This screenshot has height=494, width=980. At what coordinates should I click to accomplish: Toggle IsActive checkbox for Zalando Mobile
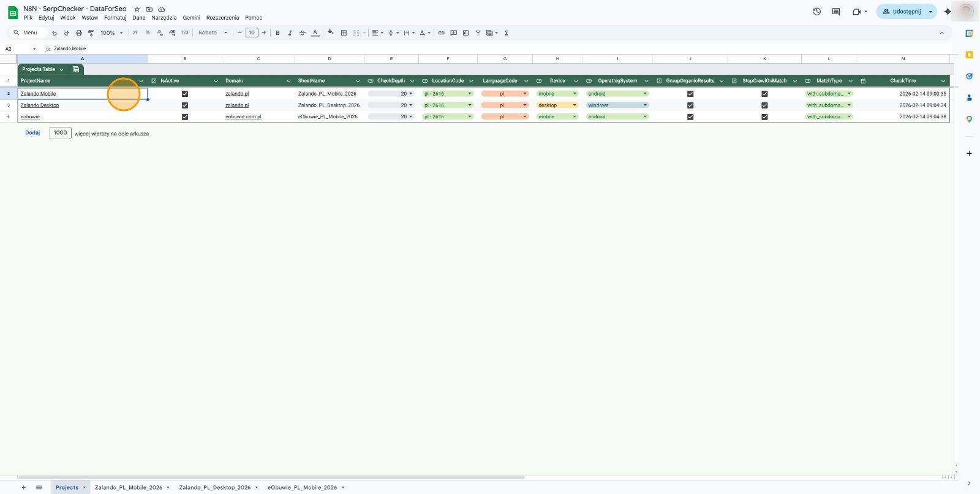[x=184, y=94]
